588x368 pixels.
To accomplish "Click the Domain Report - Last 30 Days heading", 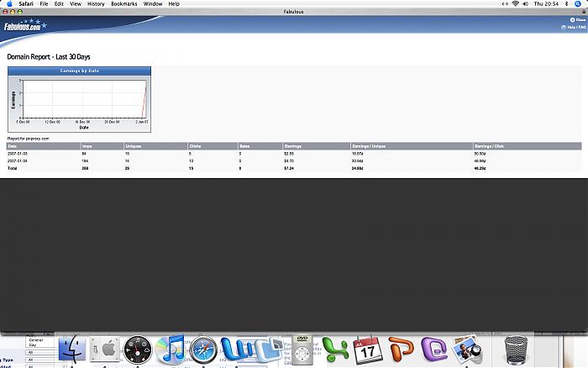I will click(49, 57).
